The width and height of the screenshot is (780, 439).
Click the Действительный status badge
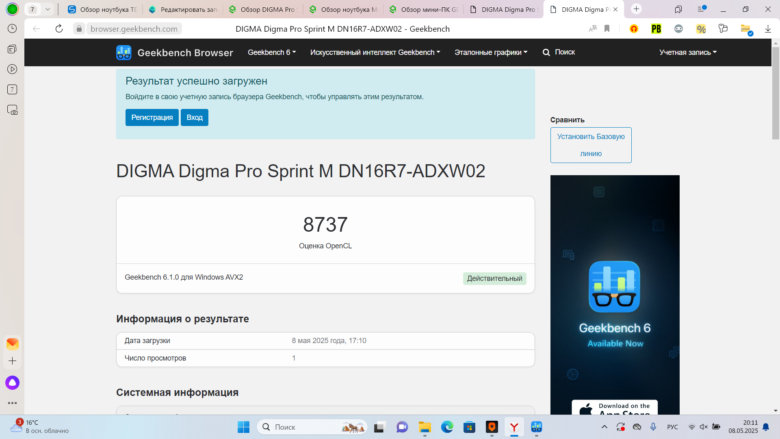(x=494, y=278)
